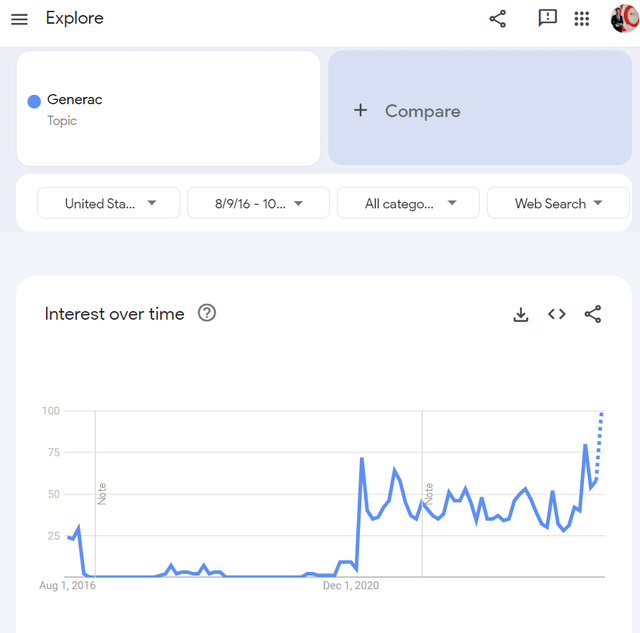Open the Google apps grid

coord(582,19)
